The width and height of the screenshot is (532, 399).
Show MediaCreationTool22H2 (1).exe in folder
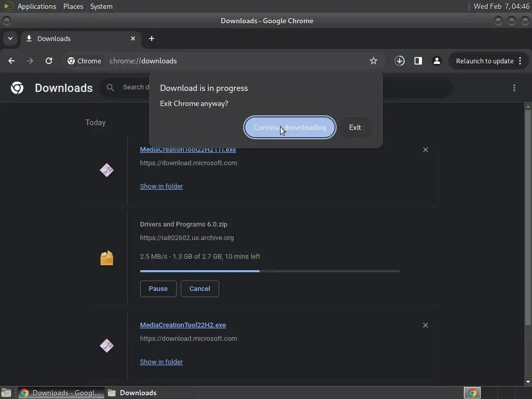[161, 186]
